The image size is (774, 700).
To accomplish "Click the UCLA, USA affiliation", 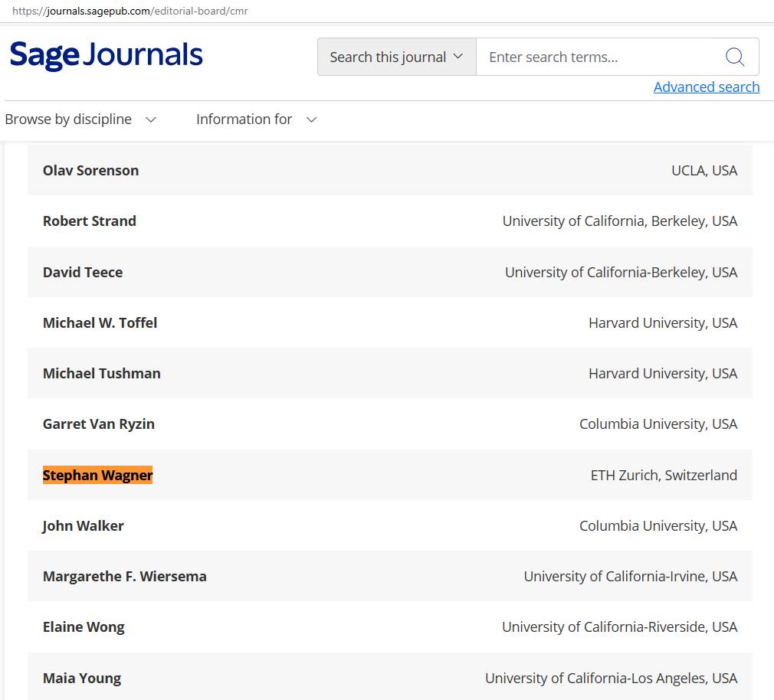I will coord(704,170).
